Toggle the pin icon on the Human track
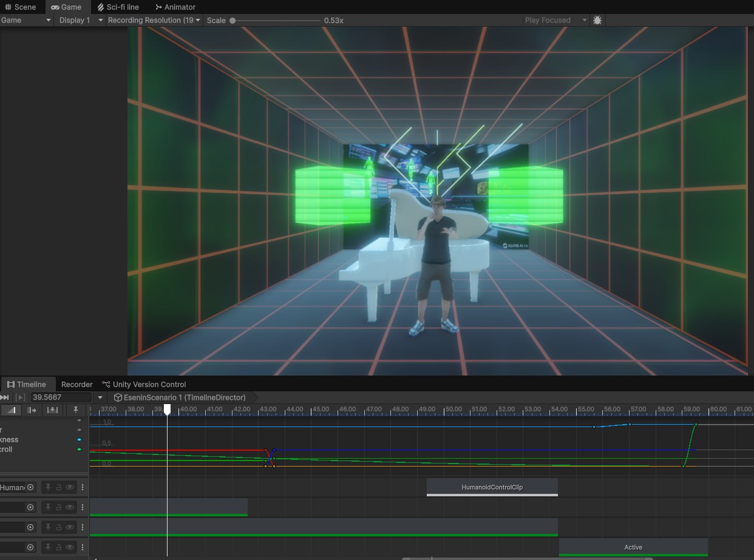The height and width of the screenshot is (560, 754). pyautogui.click(x=48, y=487)
